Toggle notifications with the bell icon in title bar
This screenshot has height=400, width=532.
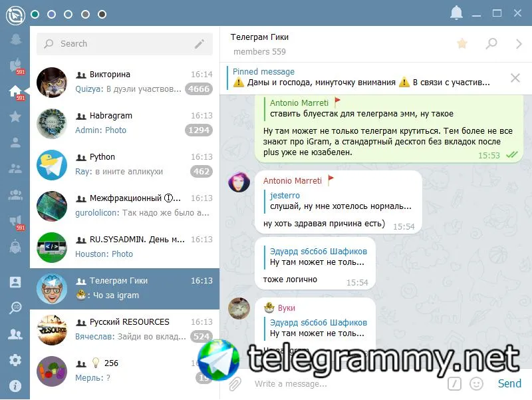(x=456, y=13)
